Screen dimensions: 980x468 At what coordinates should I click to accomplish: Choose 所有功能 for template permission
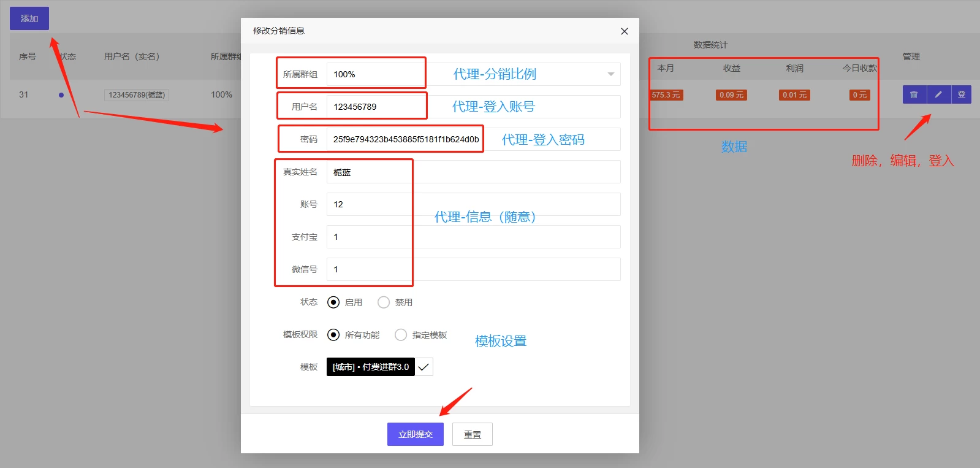click(x=333, y=335)
